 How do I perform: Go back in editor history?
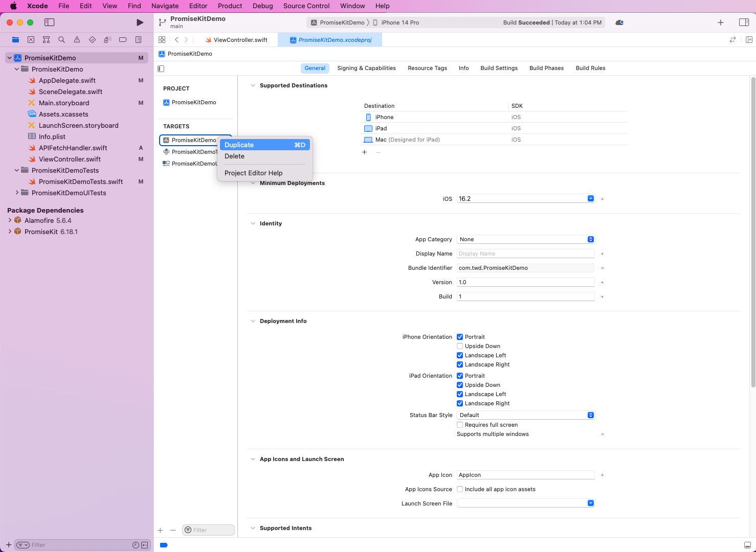pyautogui.click(x=176, y=40)
